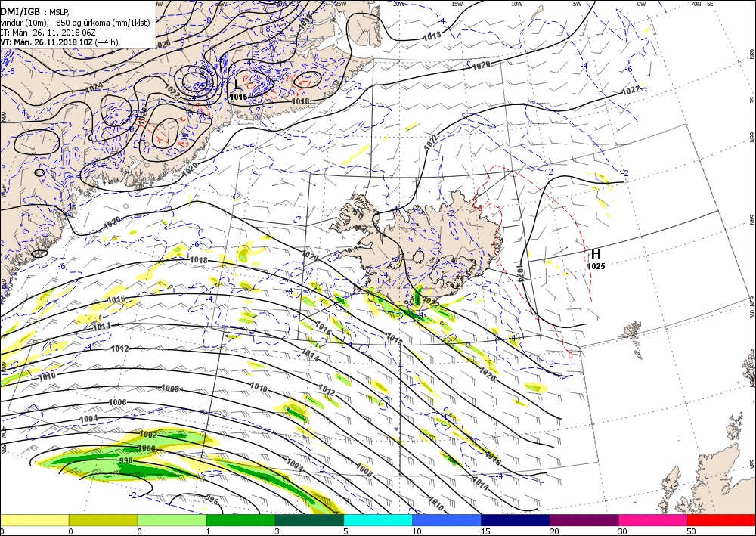Click the '10W' longitude label
This screenshot has height=536, width=756.
click(x=516, y=3)
